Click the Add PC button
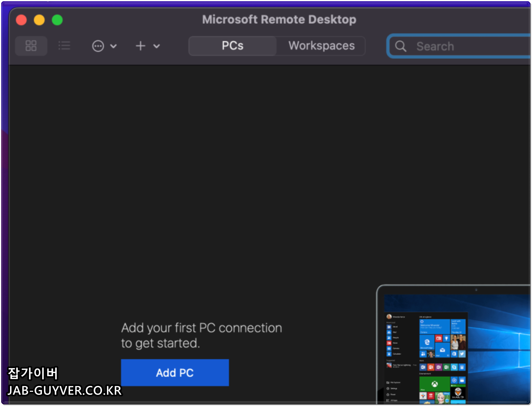 pyautogui.click(x=175, y=373)
